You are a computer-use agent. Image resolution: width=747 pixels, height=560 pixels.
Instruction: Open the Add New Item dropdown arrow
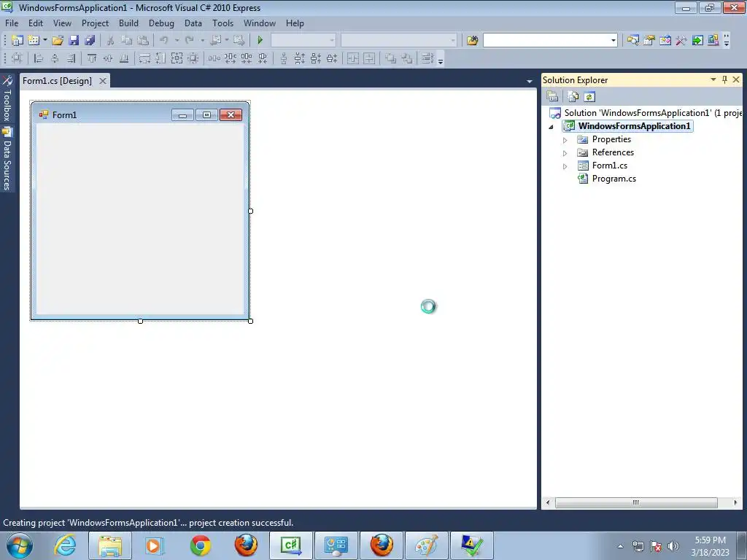point(44,41)
